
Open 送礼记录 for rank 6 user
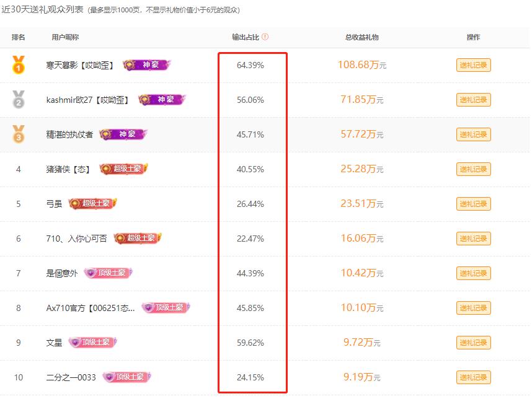tap(473, 239)
